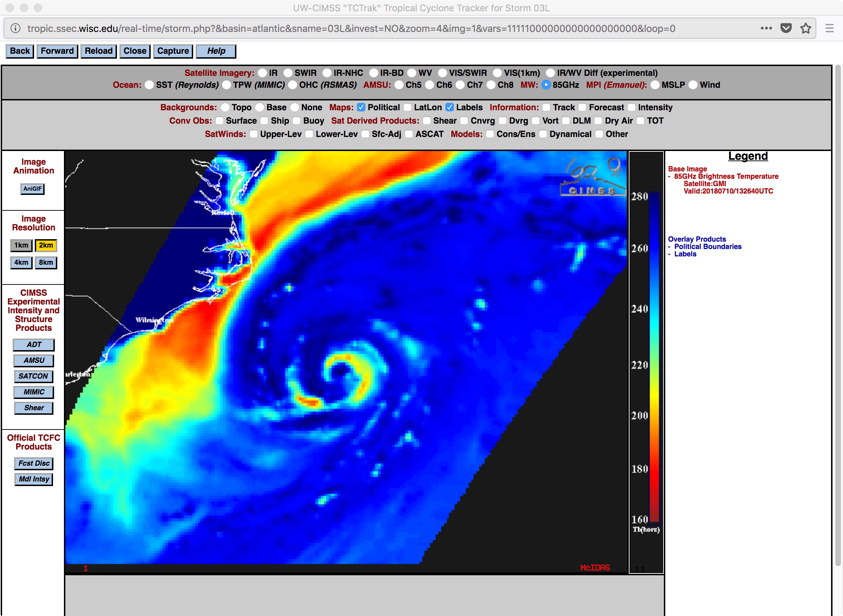Enable Shear derived product
This screenshot has width=843, height=616.
point(427,120)
